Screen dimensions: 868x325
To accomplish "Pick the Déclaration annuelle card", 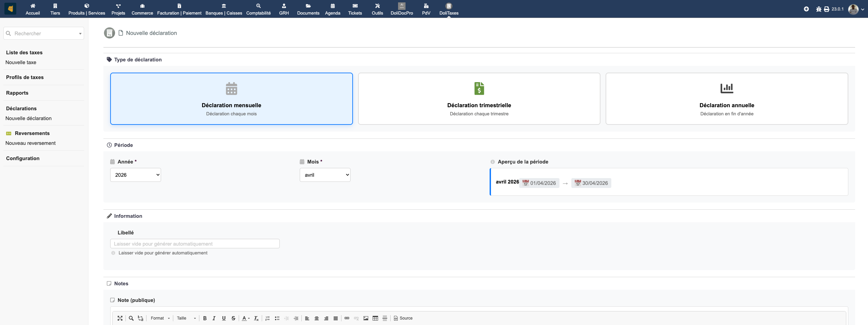I will (727, 99).
